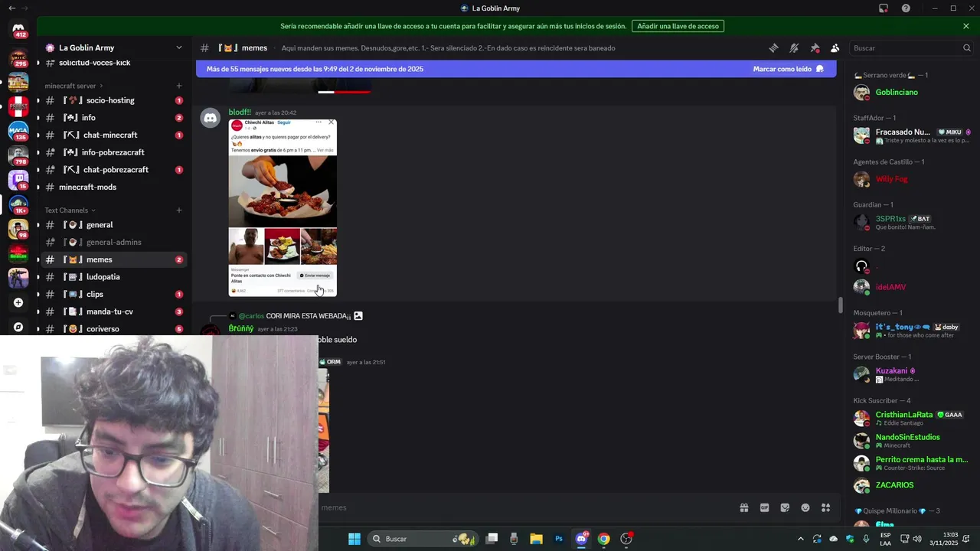The width and height of the screenshot is (980, 551).
Task: Open the info-pobrezacraft channel
Action: [x=113, y=152]
